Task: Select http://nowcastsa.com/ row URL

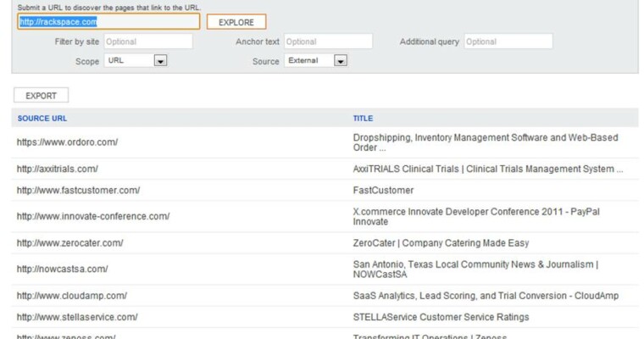Action: (x=63, y=270)
